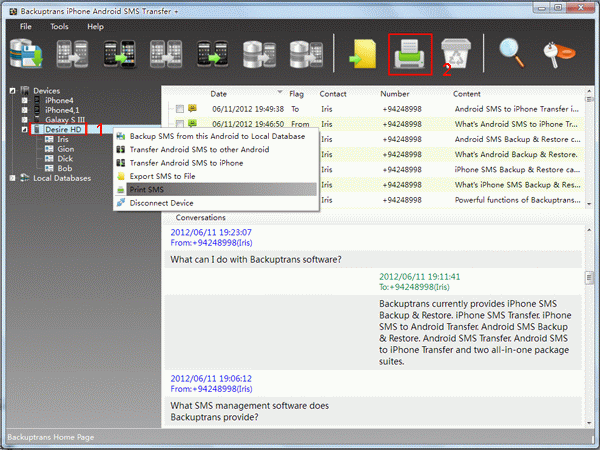600x450 pixels.
Task: Open the Backuptrans Home Page link
Action: (x=51, y=437)
